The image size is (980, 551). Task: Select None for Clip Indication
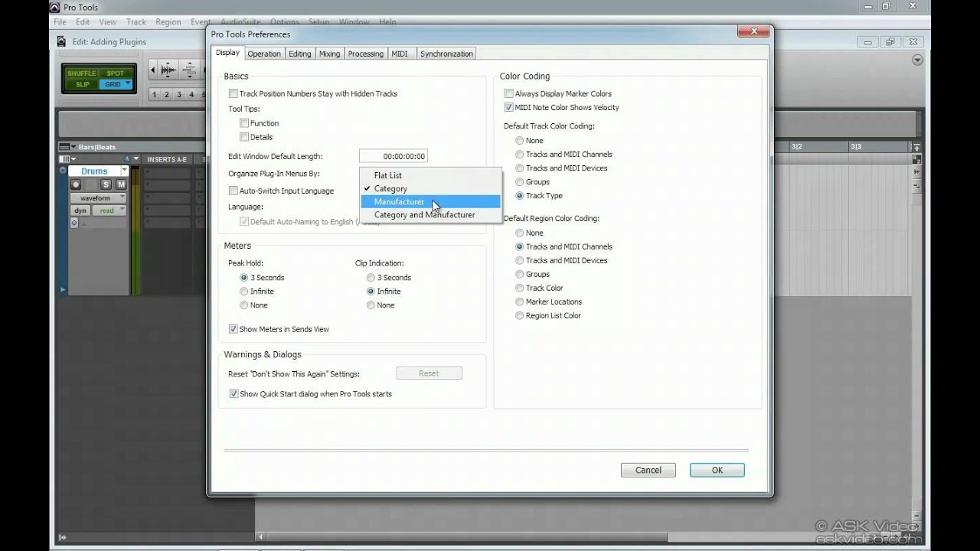[371, 305]
